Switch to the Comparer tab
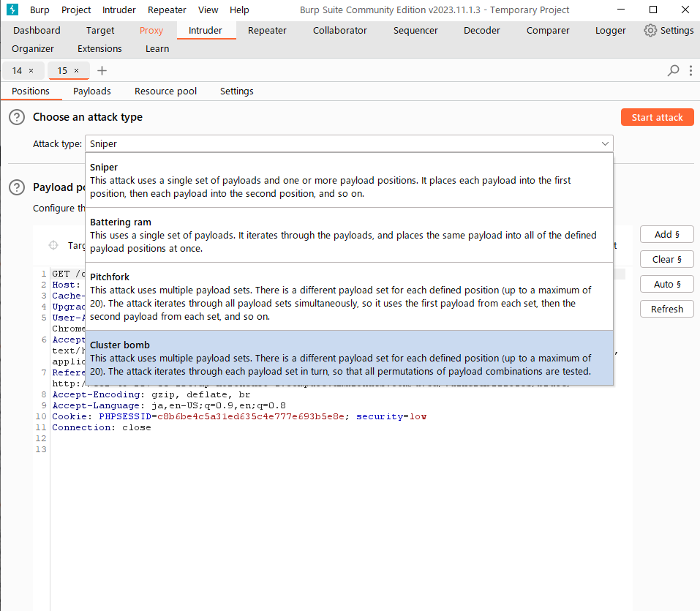 [548, 31]
